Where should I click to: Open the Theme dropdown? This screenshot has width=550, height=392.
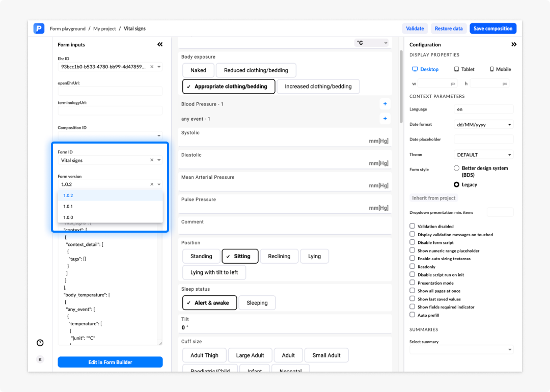pyautogui.click(x=483, y=155)
